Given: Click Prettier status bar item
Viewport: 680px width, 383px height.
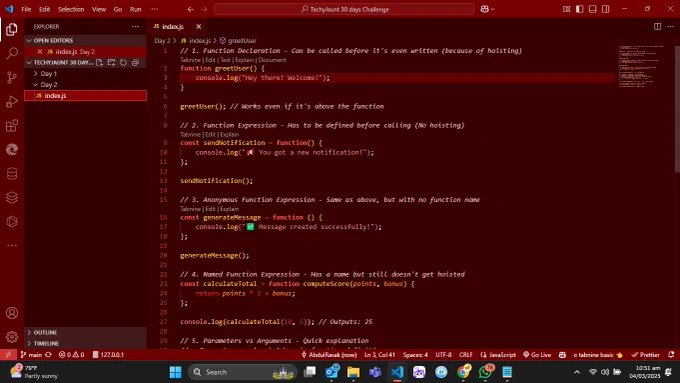Looking at the screenshot, I should click(645, 354).
